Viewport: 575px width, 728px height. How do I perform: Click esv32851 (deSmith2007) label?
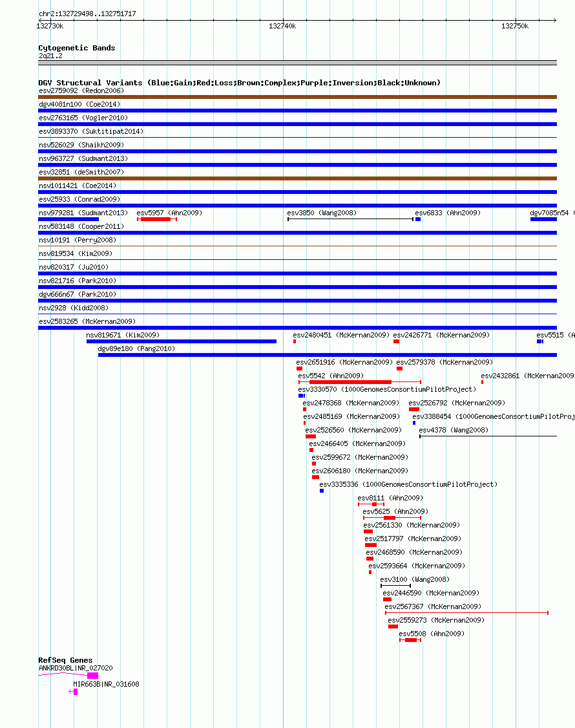tap(81, 172)
